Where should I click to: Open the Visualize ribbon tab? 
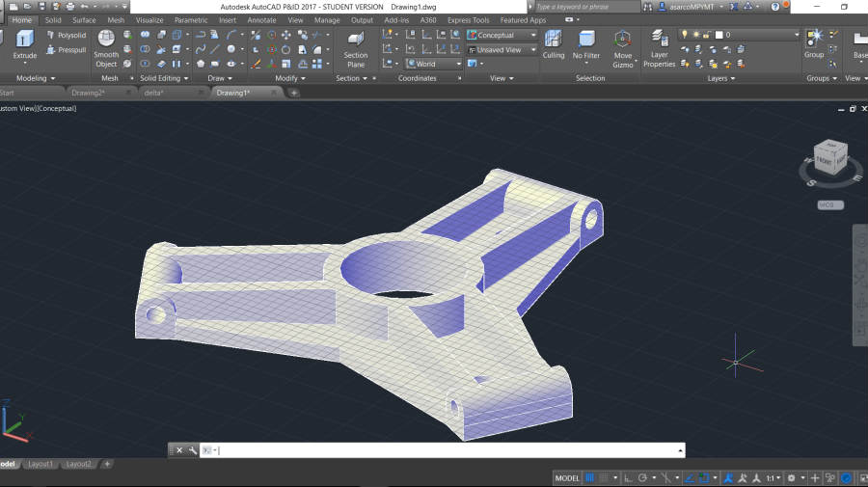149,19
